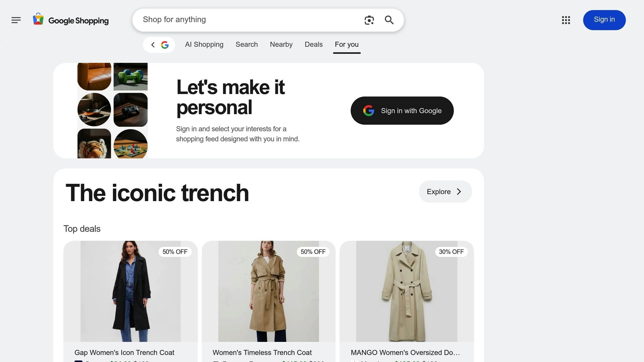Open the Search tab

tap(247, 45)
